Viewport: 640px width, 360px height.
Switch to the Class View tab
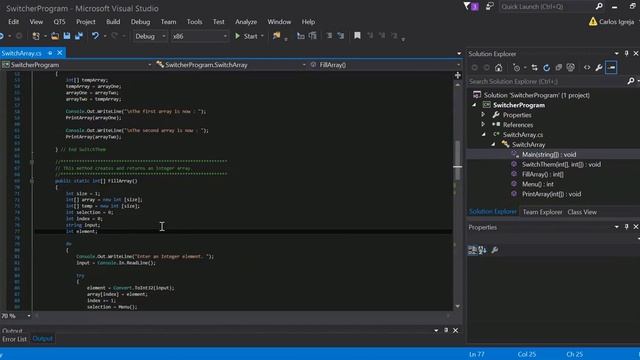tap(582, 212)
